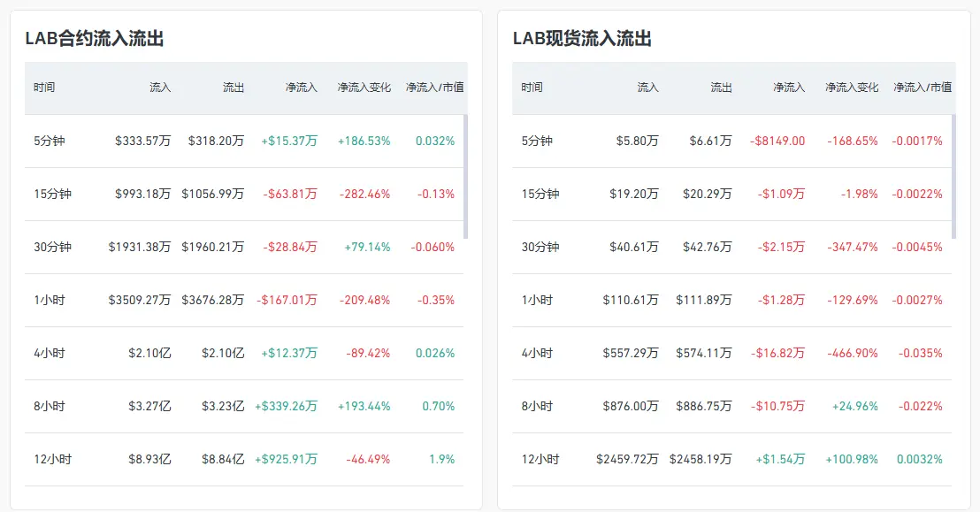Image resolution: width=980 pixels, height=512 pixels.
Task: Sort spot table by 净流入 header
Action: (789, 88)
